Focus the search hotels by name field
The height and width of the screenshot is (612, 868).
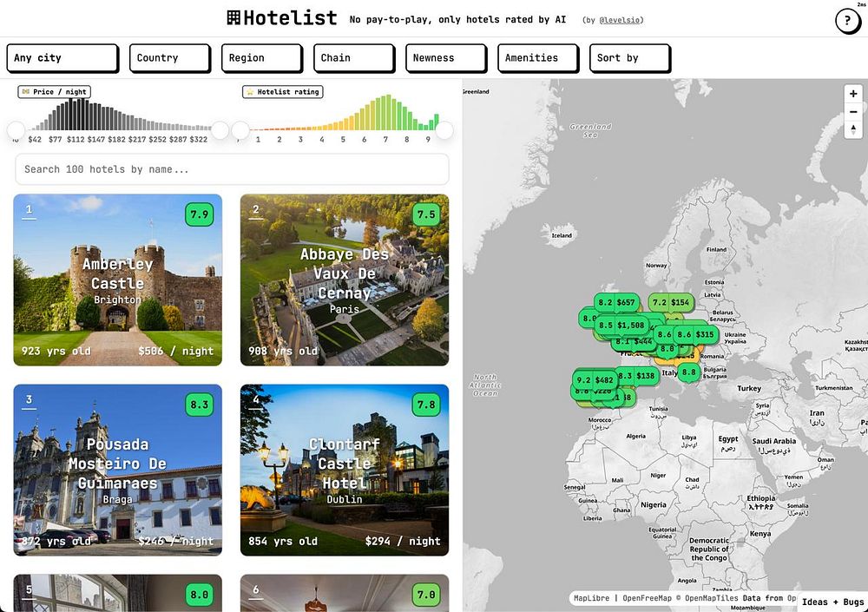click(x=232, y=169)
